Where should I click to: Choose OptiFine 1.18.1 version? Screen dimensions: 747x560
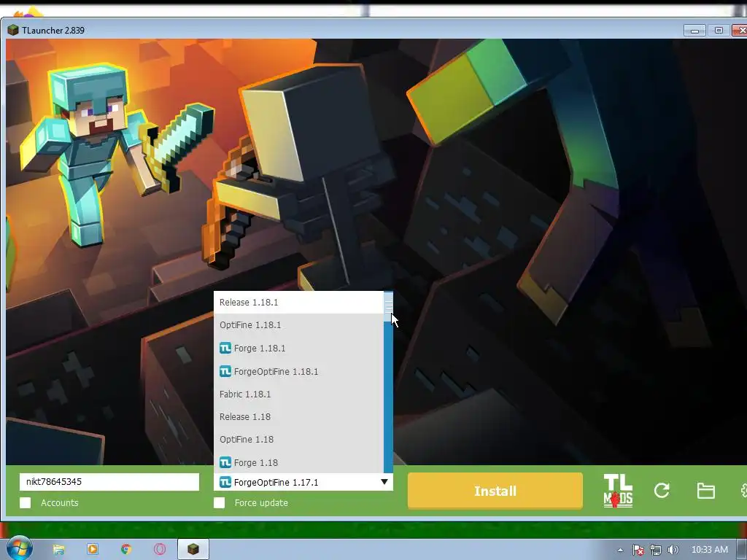[298, 325]
